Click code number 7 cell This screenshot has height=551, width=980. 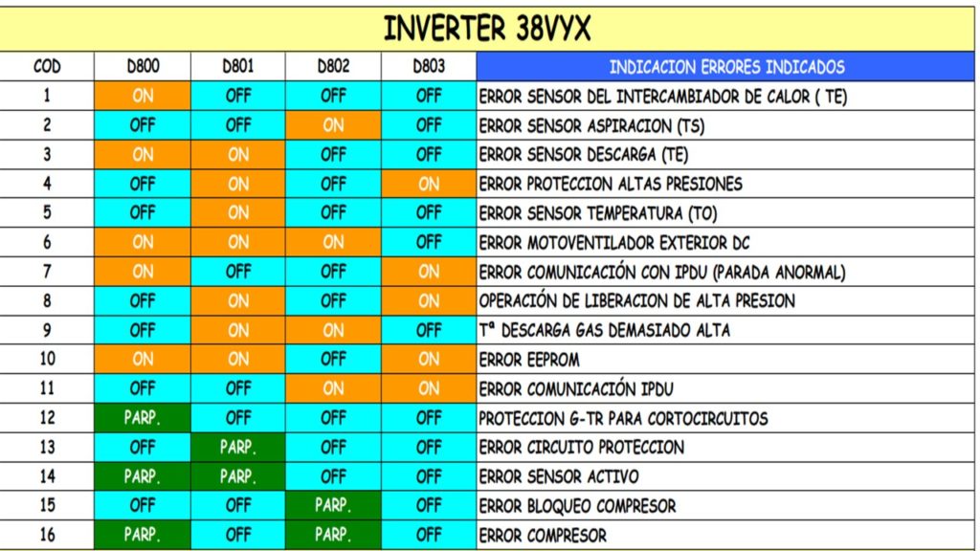(47, 272)
